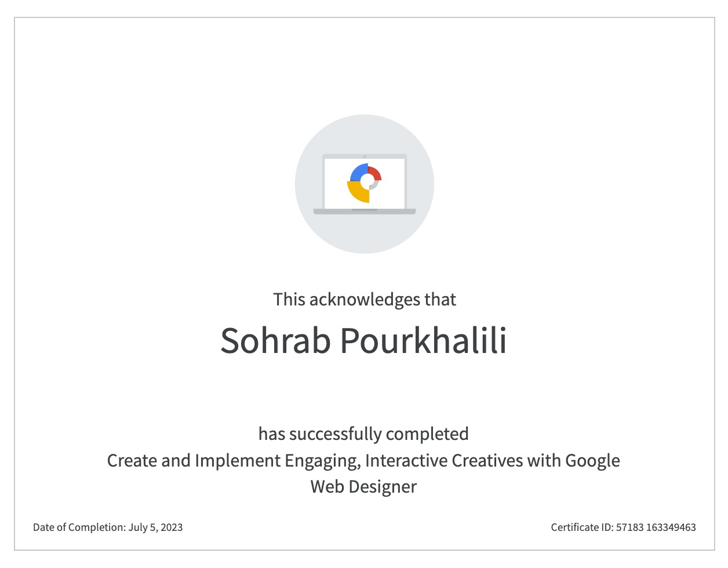728x568 pixels.
Task: Click the laptop camera dot
Action: (x=364, y=156)
